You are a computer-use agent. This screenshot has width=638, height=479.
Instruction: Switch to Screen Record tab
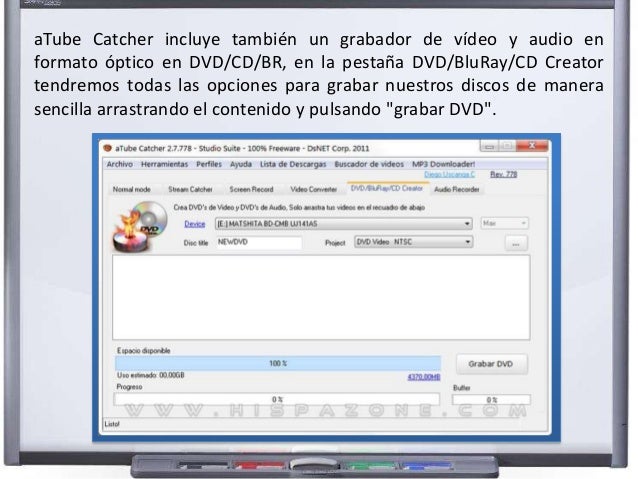point(251,190)
